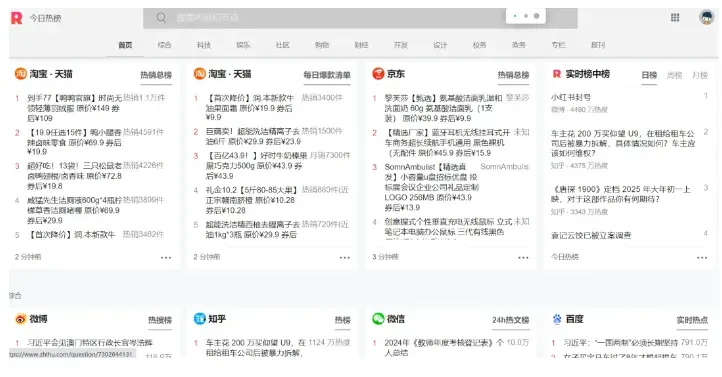Image resolution: width=722 pixels, height=377 pixels.
Task: Click the 实时榜中榜 R icon
Action: click(x=557, y=74)
